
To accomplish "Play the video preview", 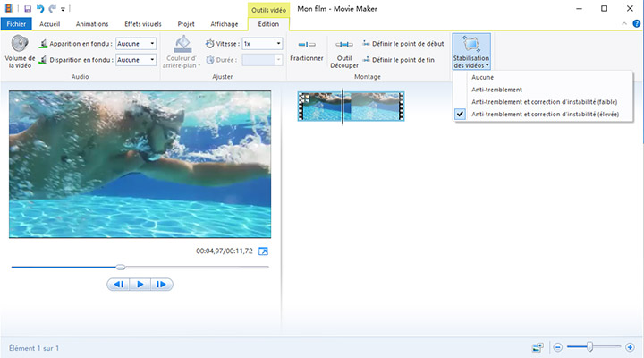I will (x=140, y=285).
